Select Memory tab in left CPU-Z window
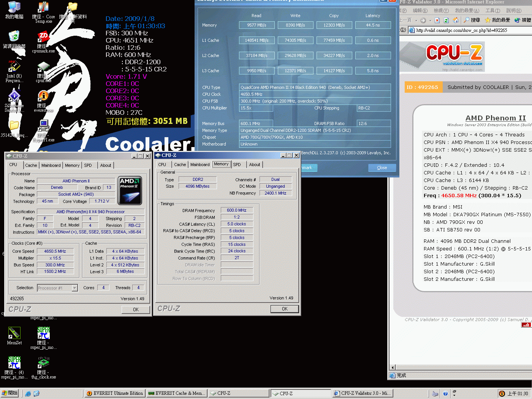 pos(72,165)
